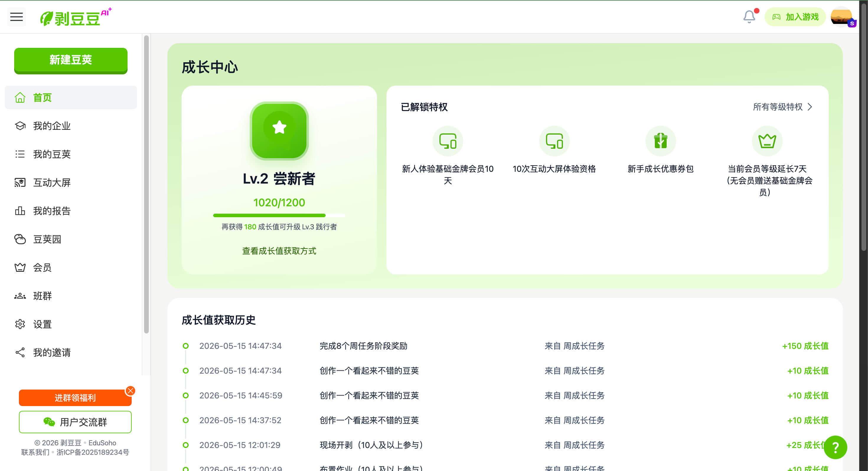Click the 进群领福利 orange button
Screen dimensions: 868x471
[x=75, y=398]
